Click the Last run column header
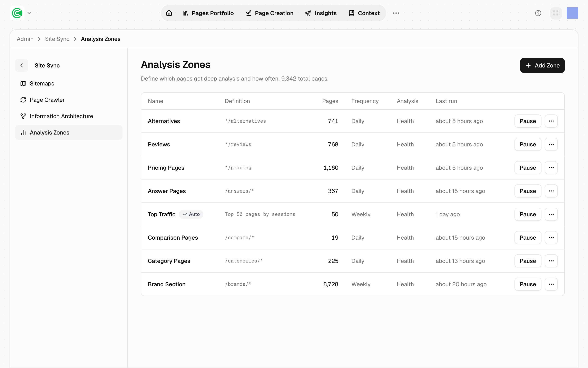The width and height of the screenshot is (588, 368). [446, 101]
